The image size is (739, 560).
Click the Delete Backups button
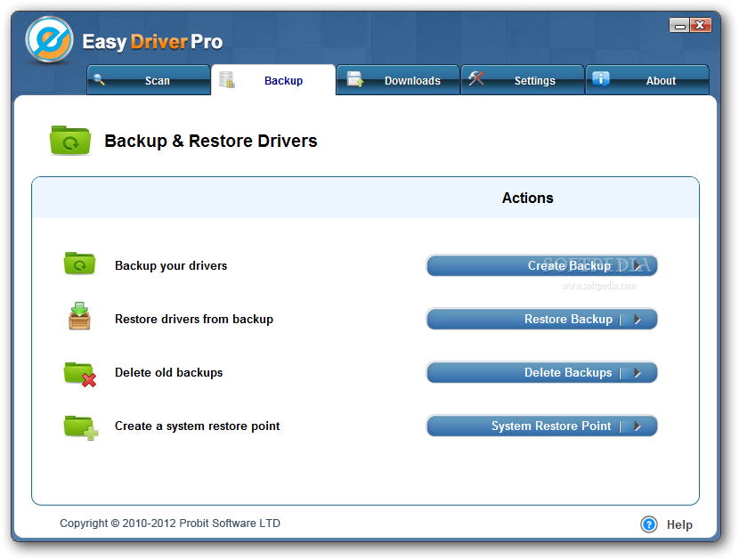(x=541, y=372)
